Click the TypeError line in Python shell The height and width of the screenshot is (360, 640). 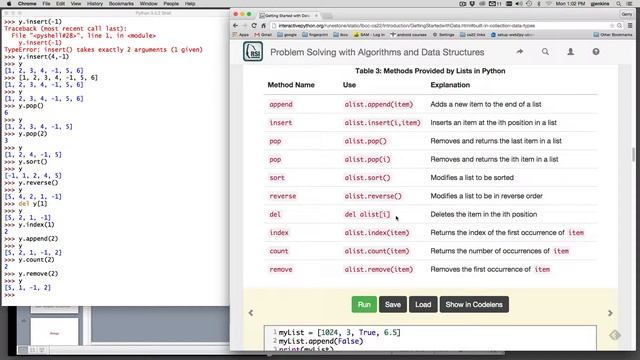click(x=103, y=49)
